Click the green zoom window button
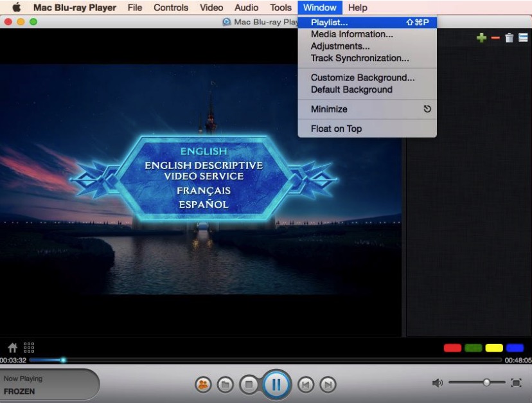Screen dimensions: 532x403 33,22
